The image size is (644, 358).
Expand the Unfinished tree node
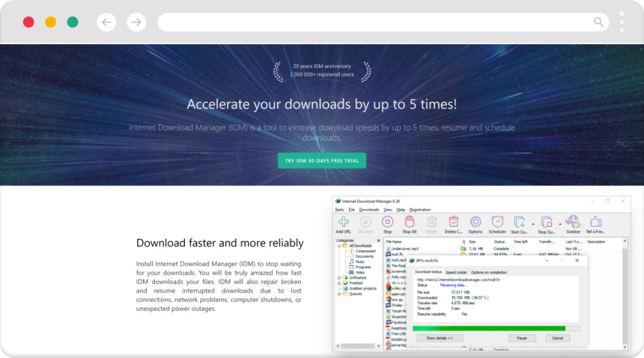339,278
